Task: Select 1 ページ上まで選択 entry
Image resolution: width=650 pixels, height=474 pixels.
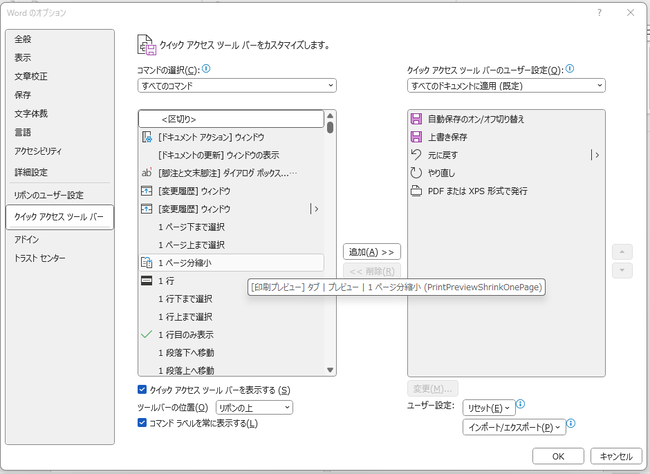Action: pos(231,245)
